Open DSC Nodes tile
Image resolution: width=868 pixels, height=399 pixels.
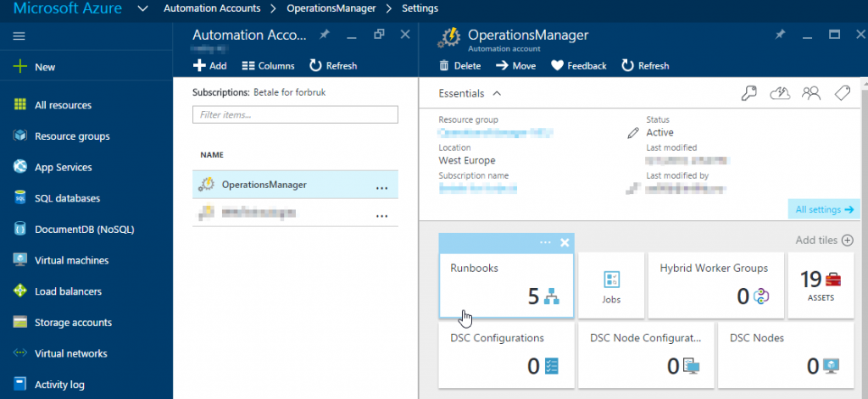(x=786, y=355)
